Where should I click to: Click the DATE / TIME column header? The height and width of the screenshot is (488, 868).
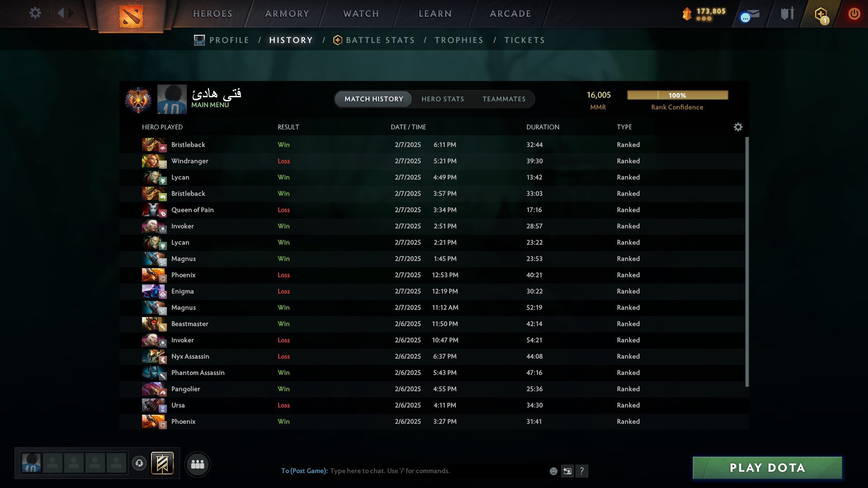[x=408, y=127]
